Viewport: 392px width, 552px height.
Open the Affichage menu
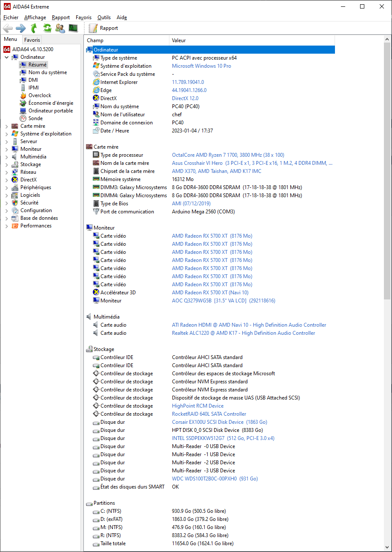pos(35,17)
